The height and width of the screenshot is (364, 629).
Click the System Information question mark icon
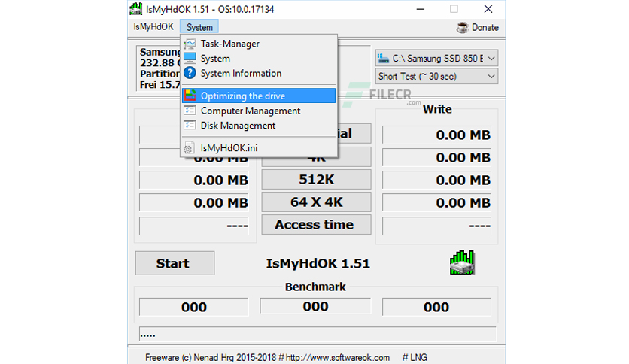coord(190,73)
